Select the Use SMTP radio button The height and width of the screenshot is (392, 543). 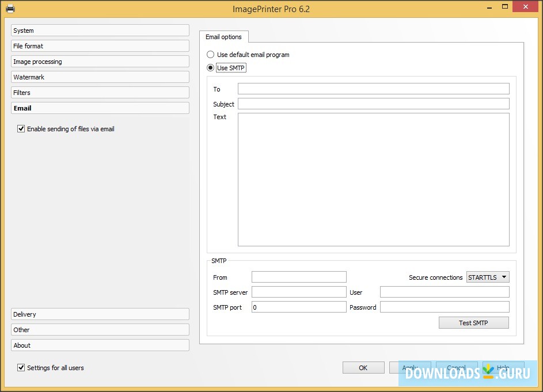click(210, 67)
